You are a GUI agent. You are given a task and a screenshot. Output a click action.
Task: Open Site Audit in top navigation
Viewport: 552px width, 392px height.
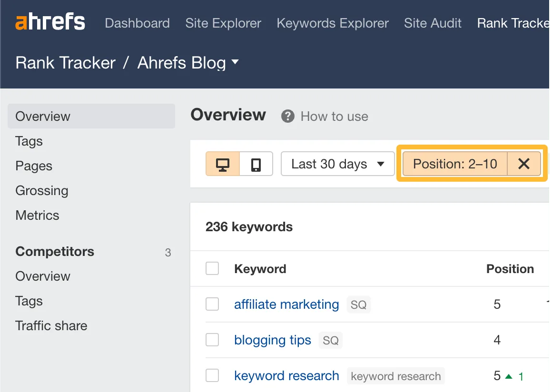coord(433,23)
